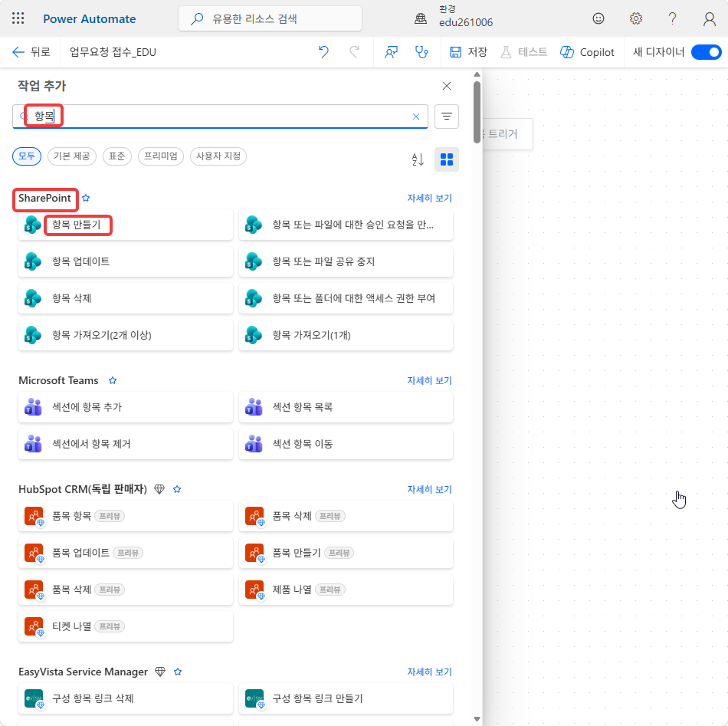Choose the SharePoint 항목 업데이트 action
Viewport: 728px width, 726px height.
(x=126, y=261)
